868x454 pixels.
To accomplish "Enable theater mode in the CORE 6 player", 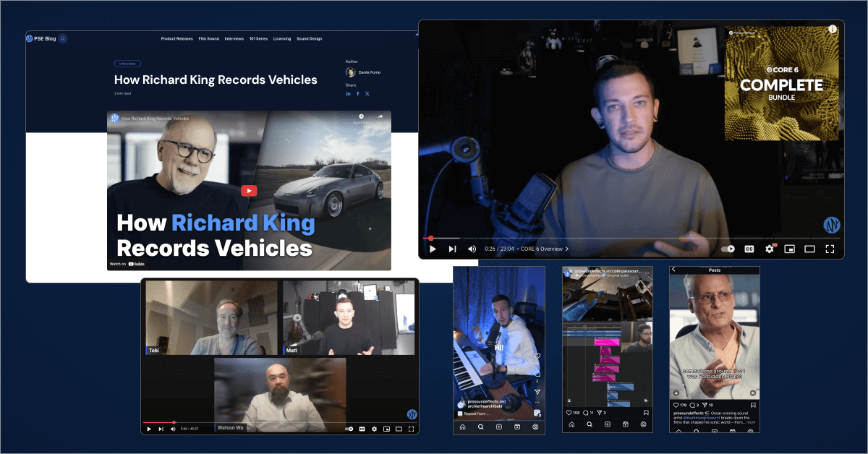I will tap(809, 249).
